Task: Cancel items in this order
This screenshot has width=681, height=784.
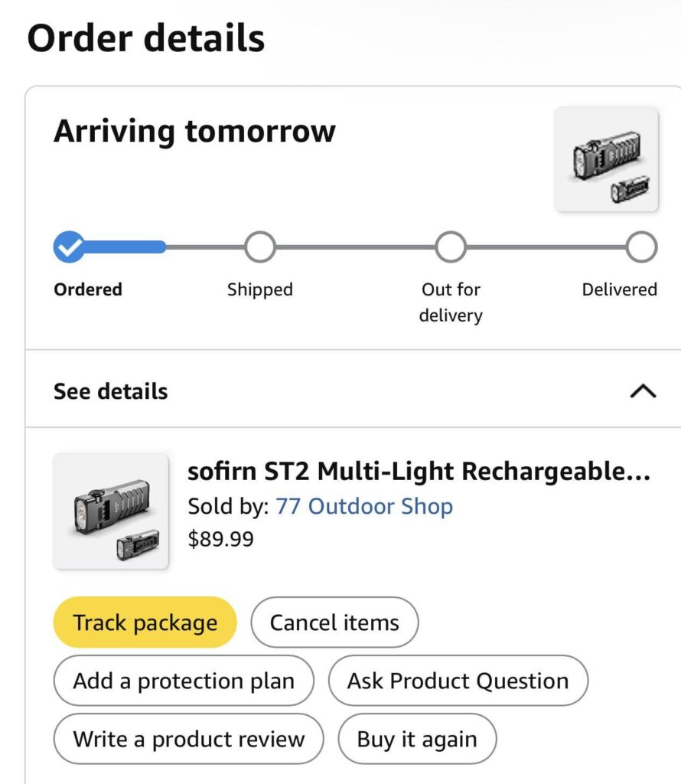Action: (x=334, y=622)
